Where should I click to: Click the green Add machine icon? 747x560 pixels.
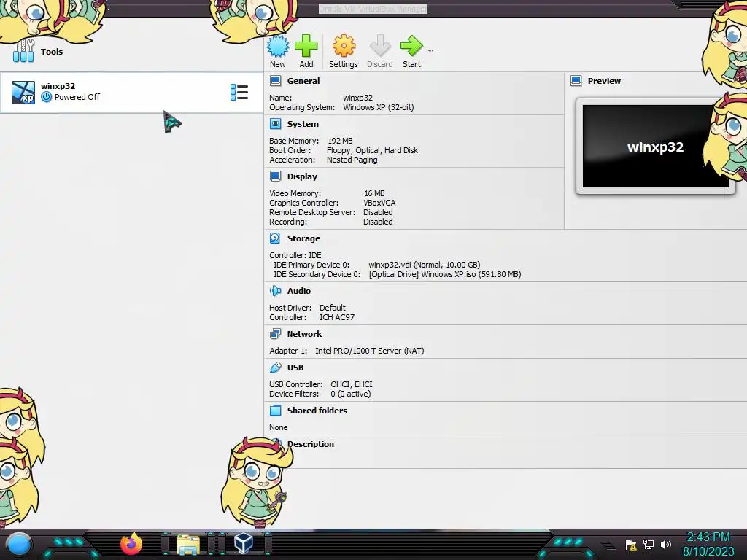click(x=306, y=46)
